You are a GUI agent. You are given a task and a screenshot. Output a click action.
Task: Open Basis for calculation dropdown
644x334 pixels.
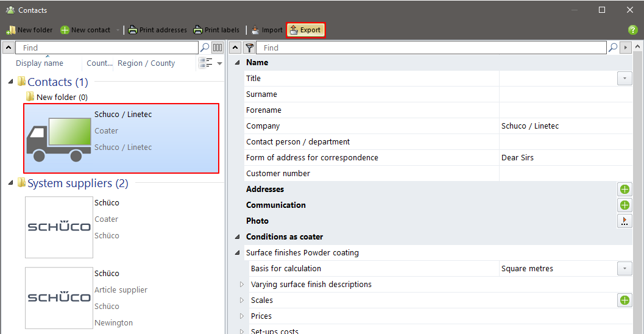[625, 269]
